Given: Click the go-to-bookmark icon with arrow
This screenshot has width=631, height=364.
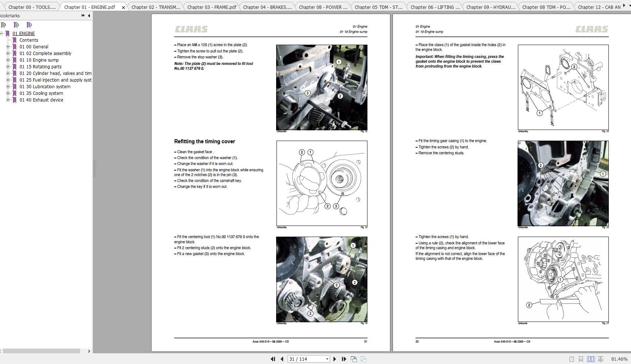Looking at the screenshot, I should coord(29,25).
